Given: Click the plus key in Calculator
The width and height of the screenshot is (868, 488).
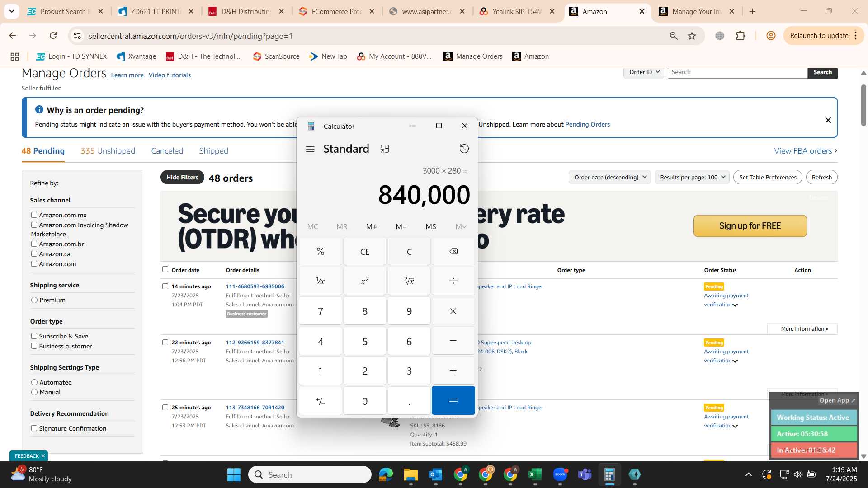Looking at the screenshot, I should pos(453,371).
